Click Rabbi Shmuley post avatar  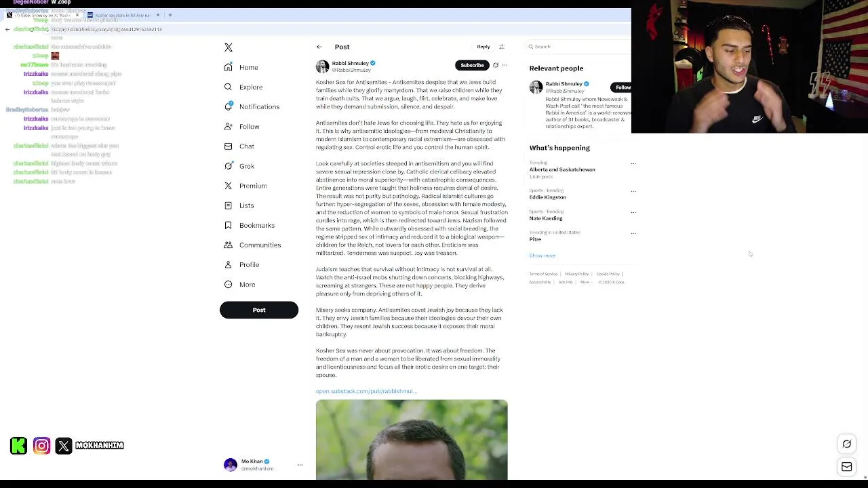pos(322,66)
